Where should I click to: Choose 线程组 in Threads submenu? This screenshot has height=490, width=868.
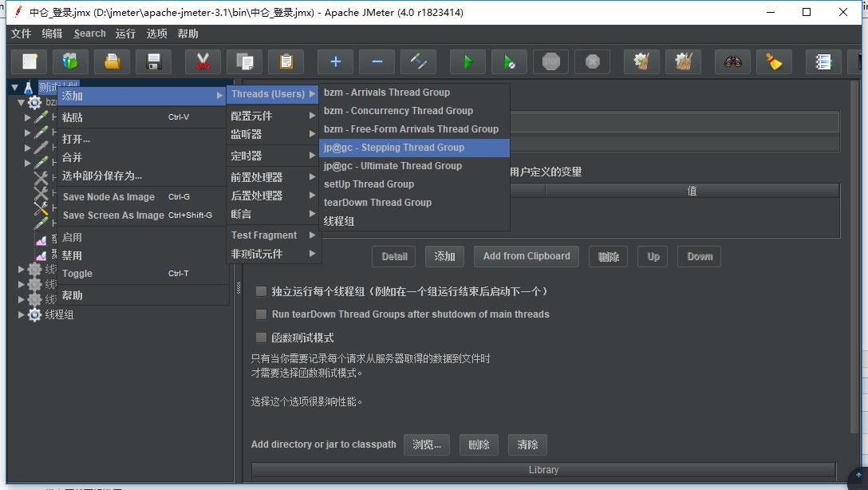coord(414,221)
